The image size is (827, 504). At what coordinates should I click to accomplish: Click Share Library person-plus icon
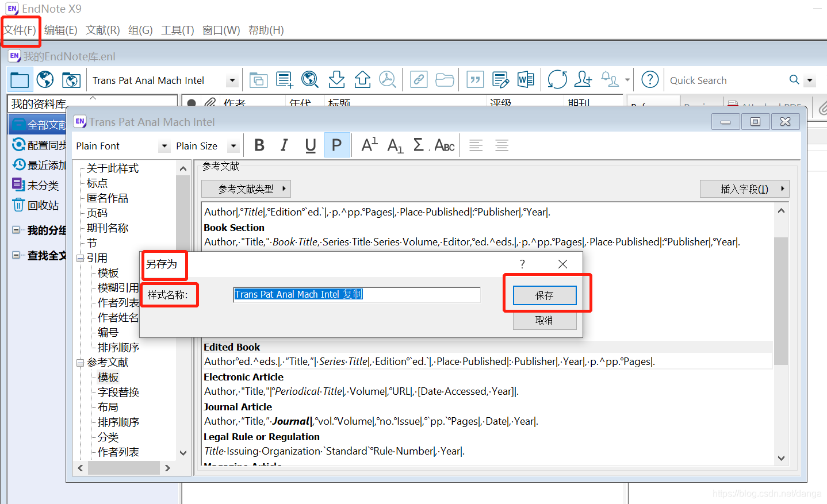click(583, 80)
